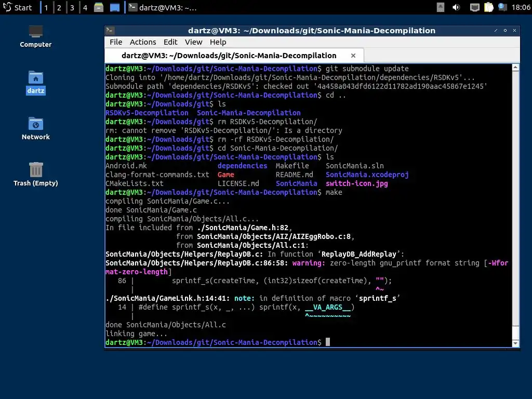Click the terminal scrollbar up arrow
The height and width of the screenshot is (399, 532).
coord(515,68)
